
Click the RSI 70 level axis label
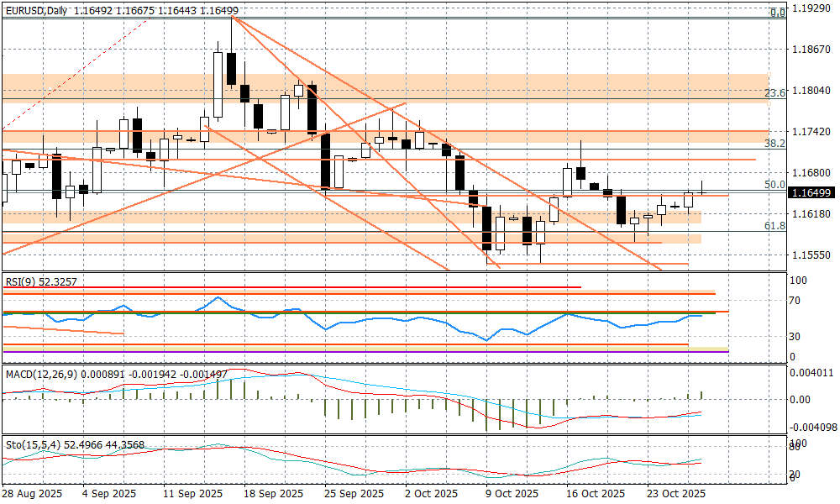click(796, 300)
